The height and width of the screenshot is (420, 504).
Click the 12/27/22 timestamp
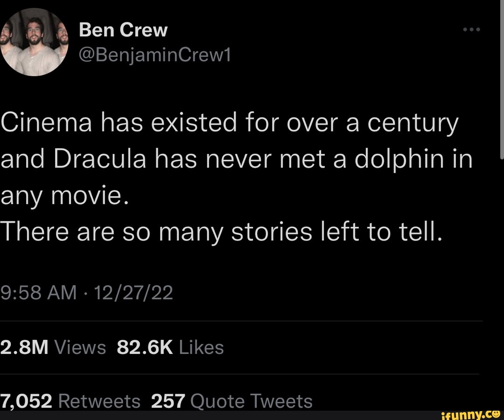(x=133, y=292)
